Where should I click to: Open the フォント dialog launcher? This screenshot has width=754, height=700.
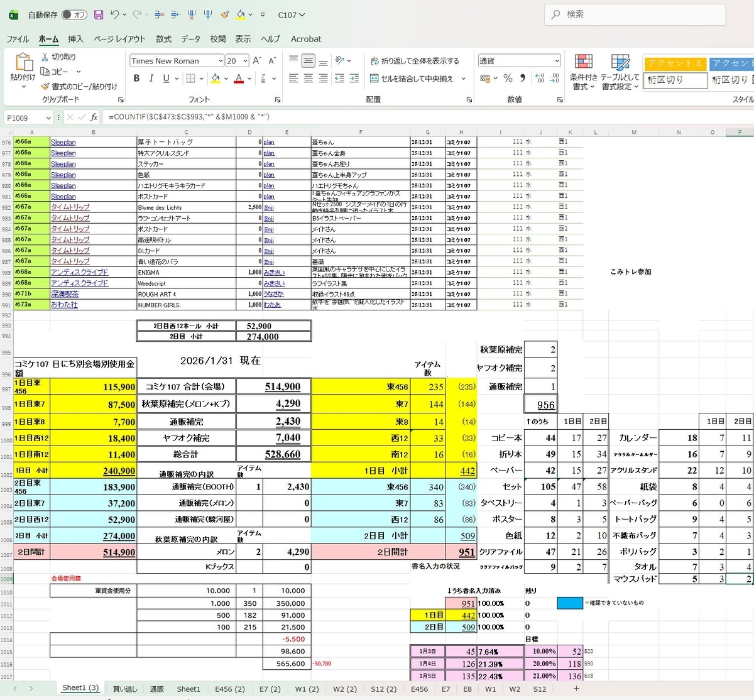coord(278,100)
